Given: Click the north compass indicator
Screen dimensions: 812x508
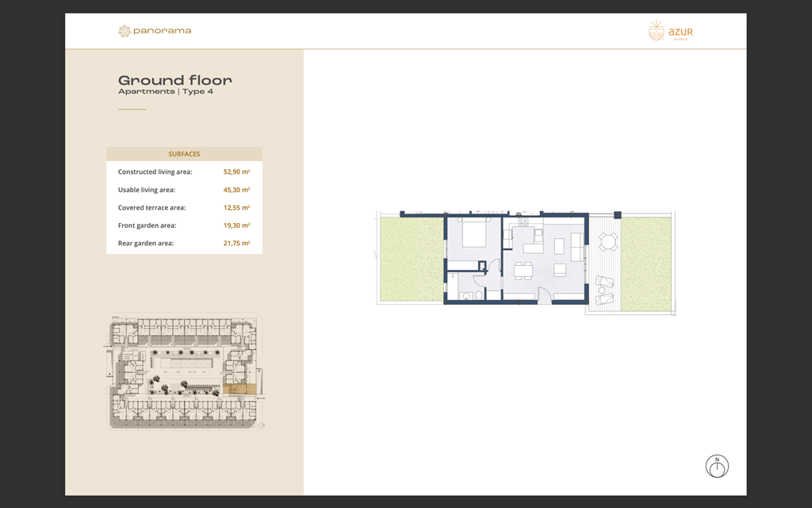Looking at the screenshot, I should point(716,467).
